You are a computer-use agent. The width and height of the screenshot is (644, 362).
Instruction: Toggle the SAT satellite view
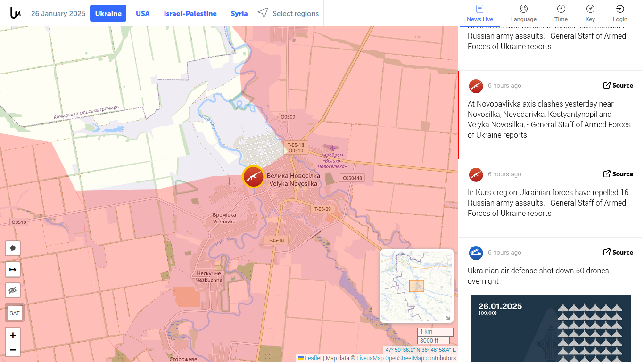pyautogui.click(x=15, y=313)
